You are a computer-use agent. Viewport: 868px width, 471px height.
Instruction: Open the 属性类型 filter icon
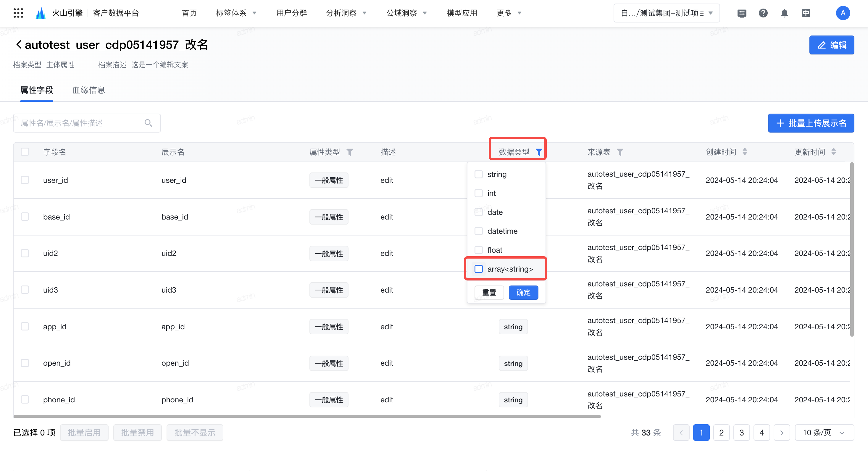350,152
